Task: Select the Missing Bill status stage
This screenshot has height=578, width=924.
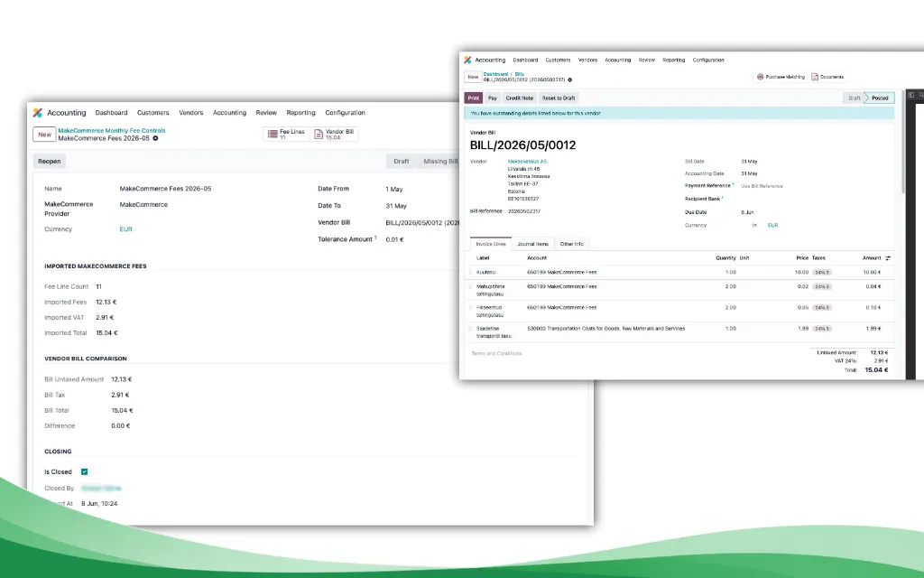Action: click(440, 161)
